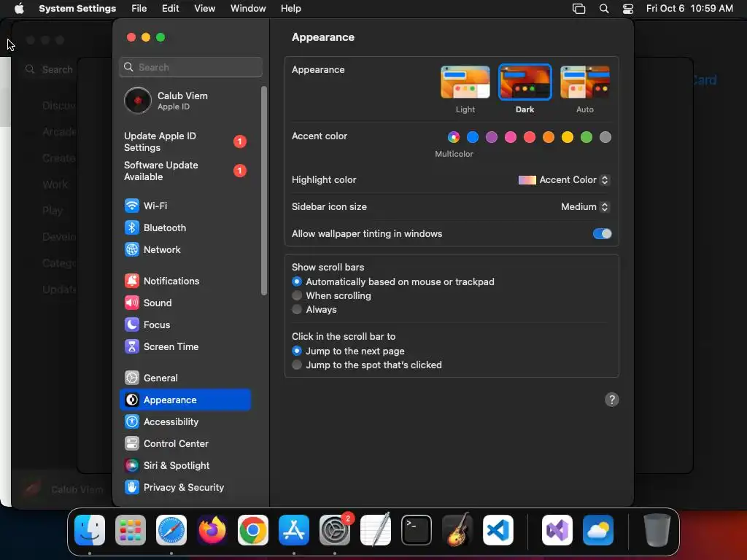The height and width of the screenshot is (560, 747).
Task: Click the help question mark button
Action: click(612, 400)
